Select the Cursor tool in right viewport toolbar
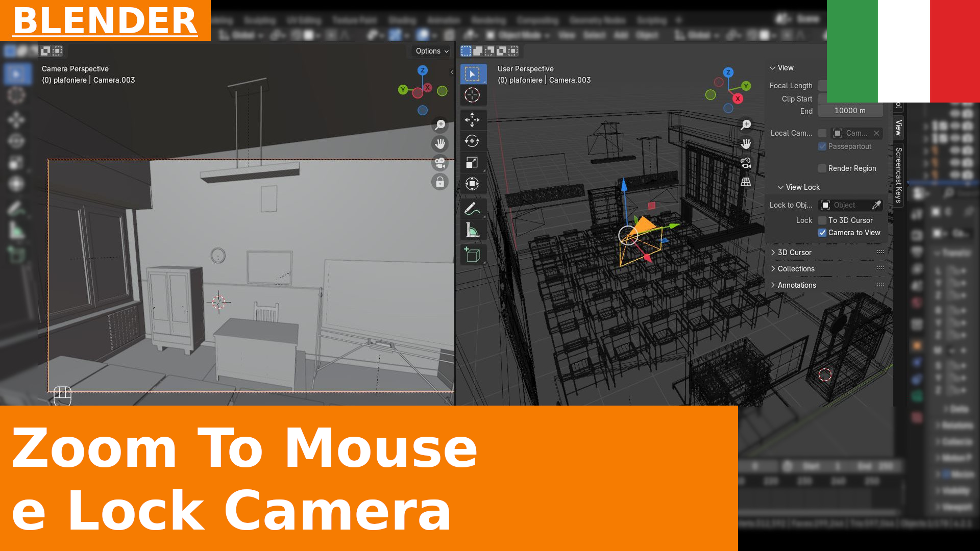The height and width of the screenshot is (551, 980). click(473, 95)
